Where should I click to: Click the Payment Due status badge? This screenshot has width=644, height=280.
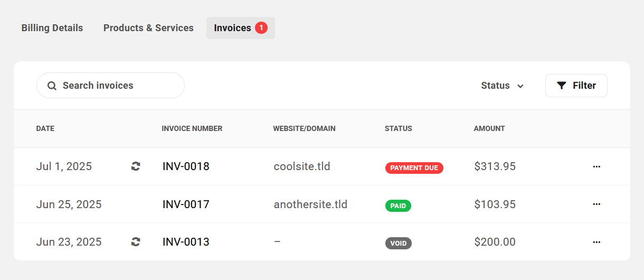tap(414, 168)
